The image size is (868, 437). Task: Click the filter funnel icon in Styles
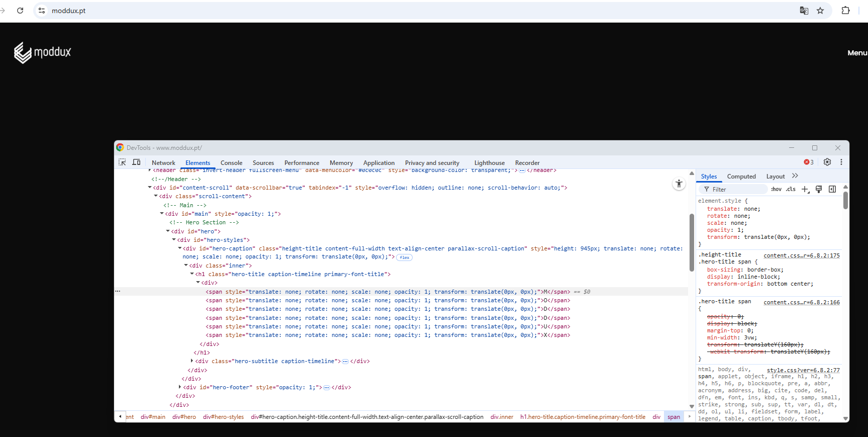click(x=707, y=189)
